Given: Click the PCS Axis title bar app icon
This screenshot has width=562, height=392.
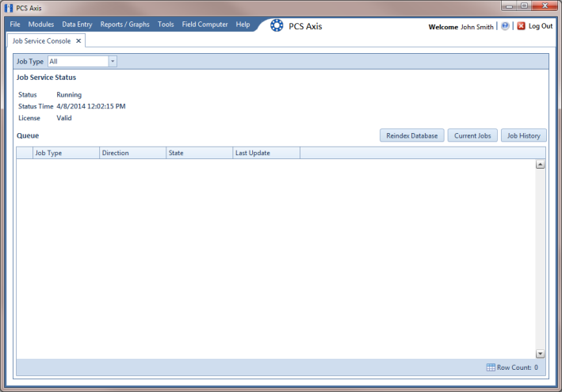Looking at the screenshot, I should [9, 8].
